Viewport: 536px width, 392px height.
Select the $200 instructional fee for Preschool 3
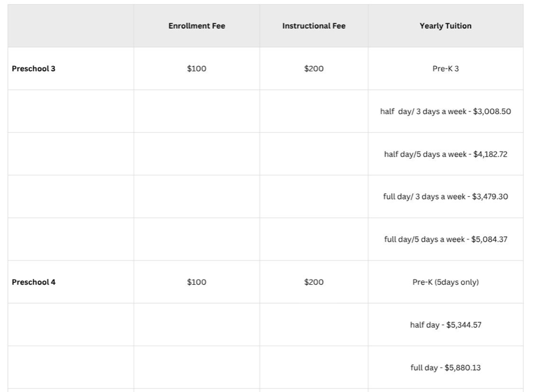tap(314, 69)
